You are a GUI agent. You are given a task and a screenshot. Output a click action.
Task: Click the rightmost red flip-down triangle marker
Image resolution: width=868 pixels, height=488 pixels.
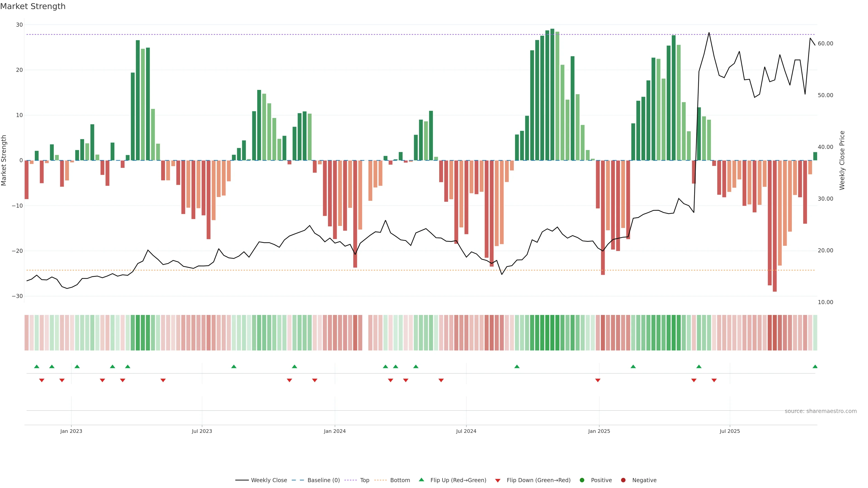pos(714,380)
